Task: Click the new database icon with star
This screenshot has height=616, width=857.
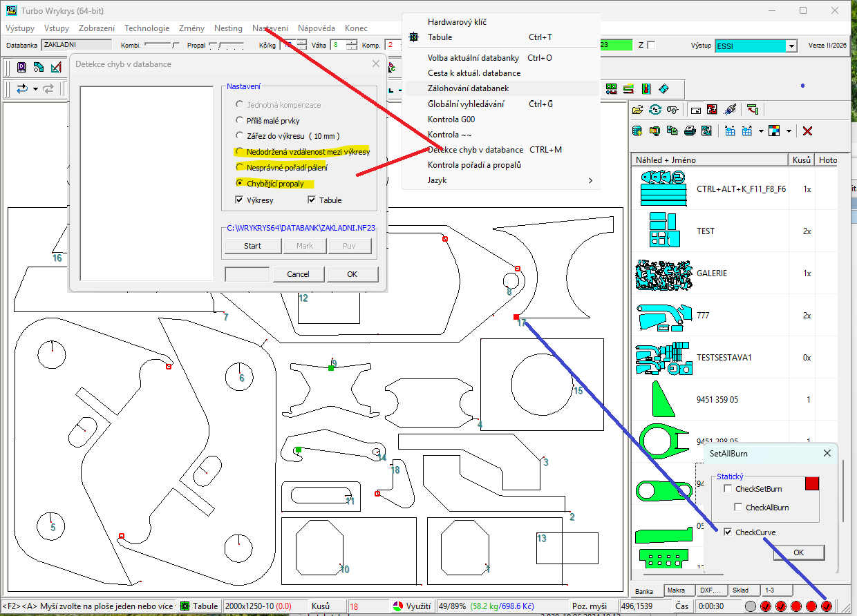Action: 637,131
